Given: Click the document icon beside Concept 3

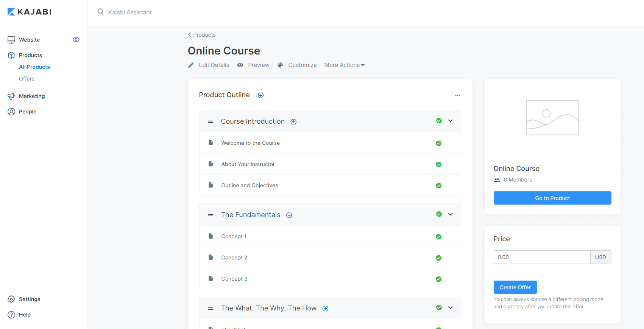Looking at the screenshot, I should 211,278.
